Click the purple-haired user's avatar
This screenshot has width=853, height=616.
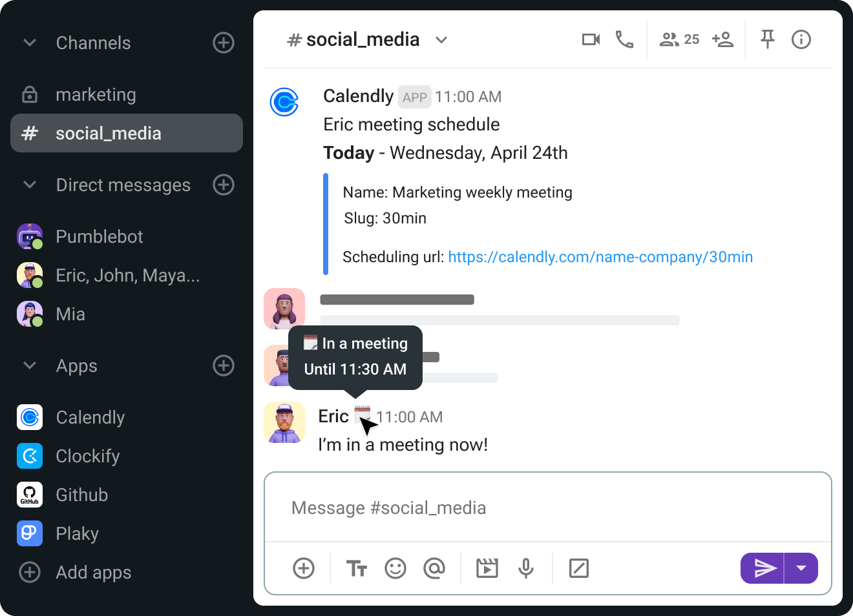(x=284, y=309)
